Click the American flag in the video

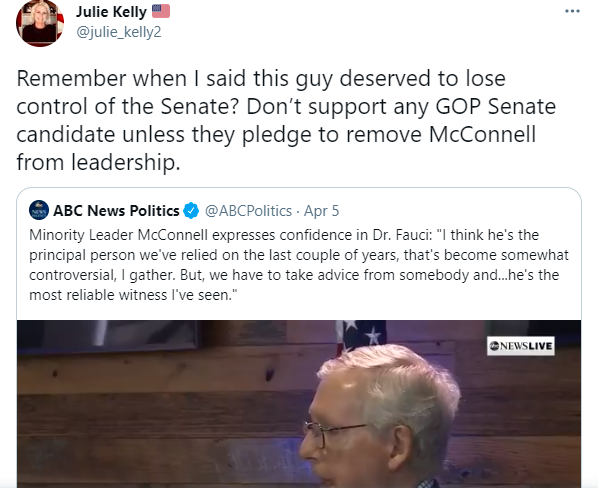click(x=360, y=336)
